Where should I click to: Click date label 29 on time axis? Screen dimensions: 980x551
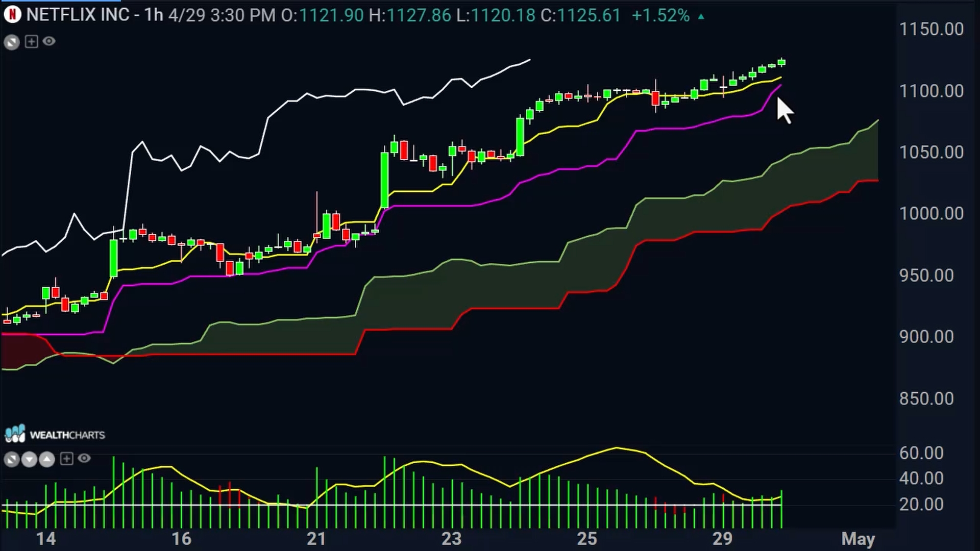[722, 539]
